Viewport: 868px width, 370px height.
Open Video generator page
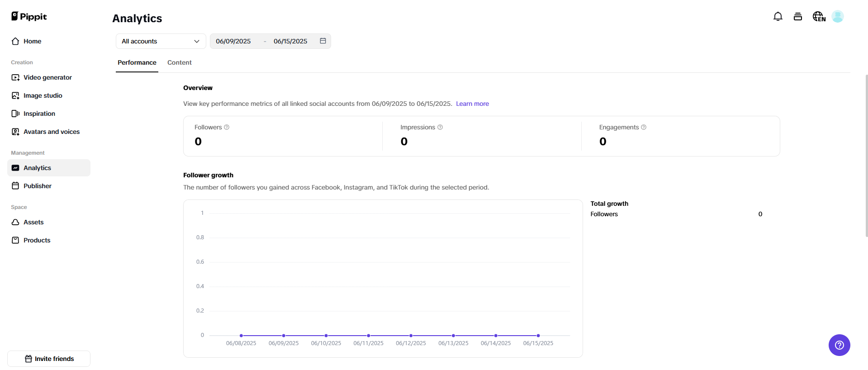point(49,77)
